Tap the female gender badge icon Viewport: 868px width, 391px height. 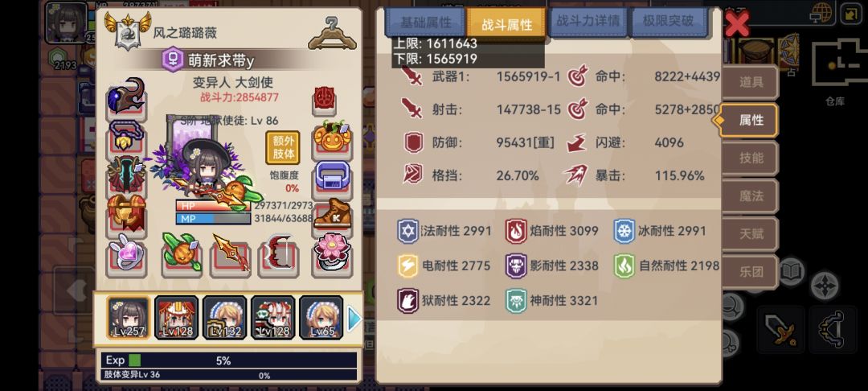[173, 60]
